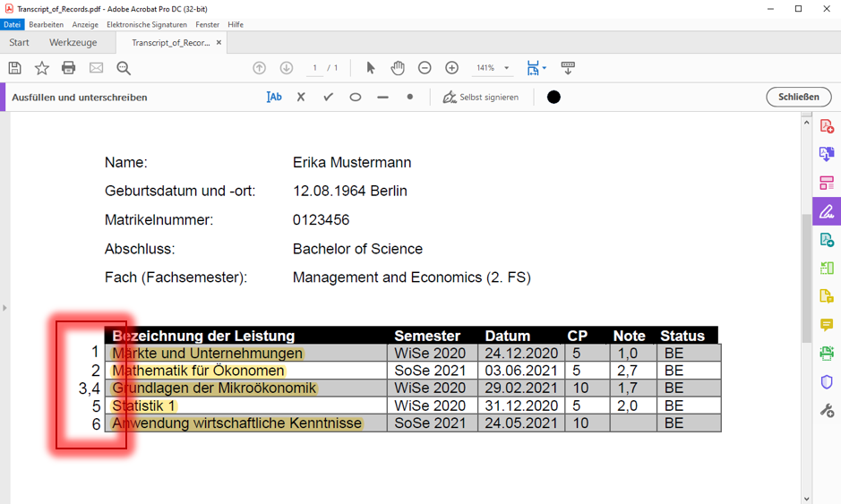Click the scroll down arrow
This screenshot has height=504, width=841.
[806, 499]
